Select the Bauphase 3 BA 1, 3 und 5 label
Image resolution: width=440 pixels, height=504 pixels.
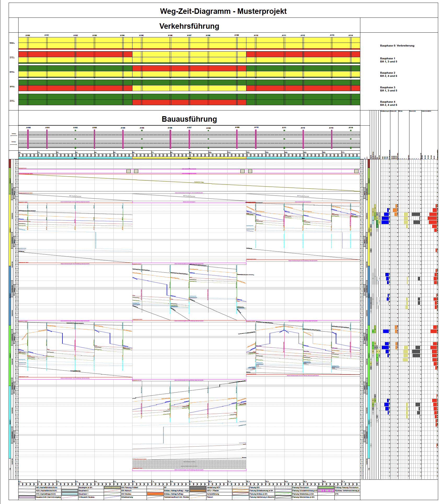pos(388,89)
